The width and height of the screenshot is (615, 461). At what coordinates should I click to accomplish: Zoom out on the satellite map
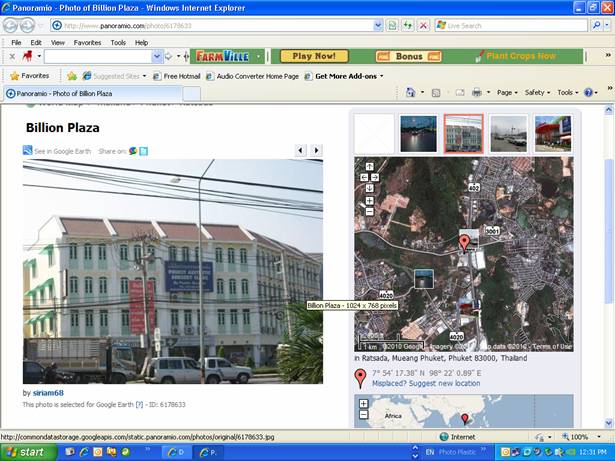coord(369,212)
